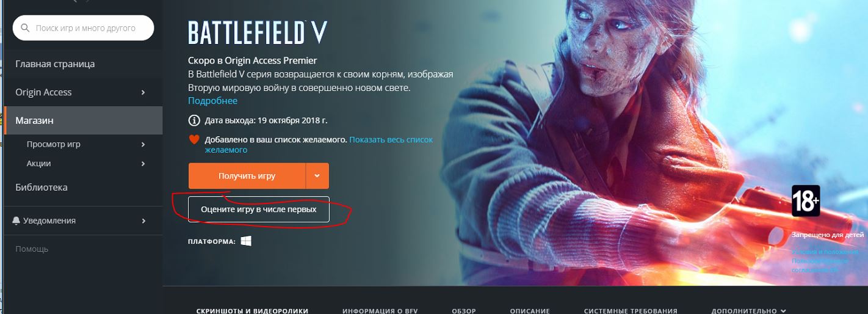Viewport: 868px width, 314px height.
Task: Open the Подробнее link
Action: coord(212,100)
